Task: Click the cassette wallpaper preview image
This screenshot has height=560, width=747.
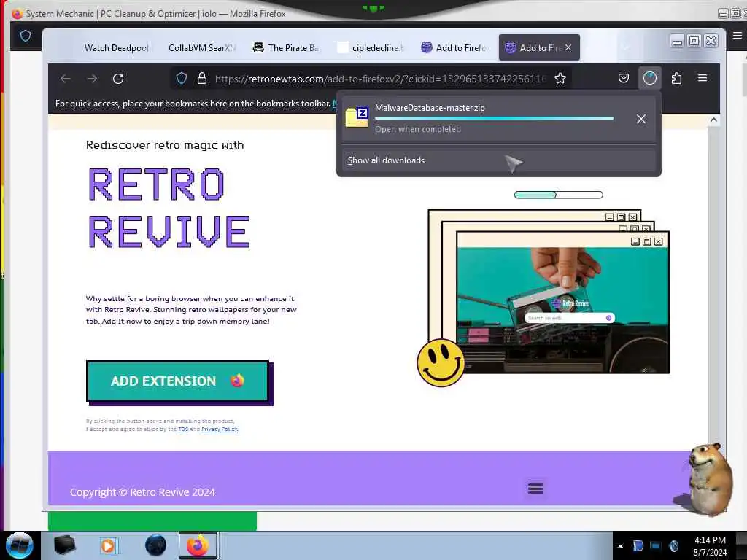Action: coord(562,310)
